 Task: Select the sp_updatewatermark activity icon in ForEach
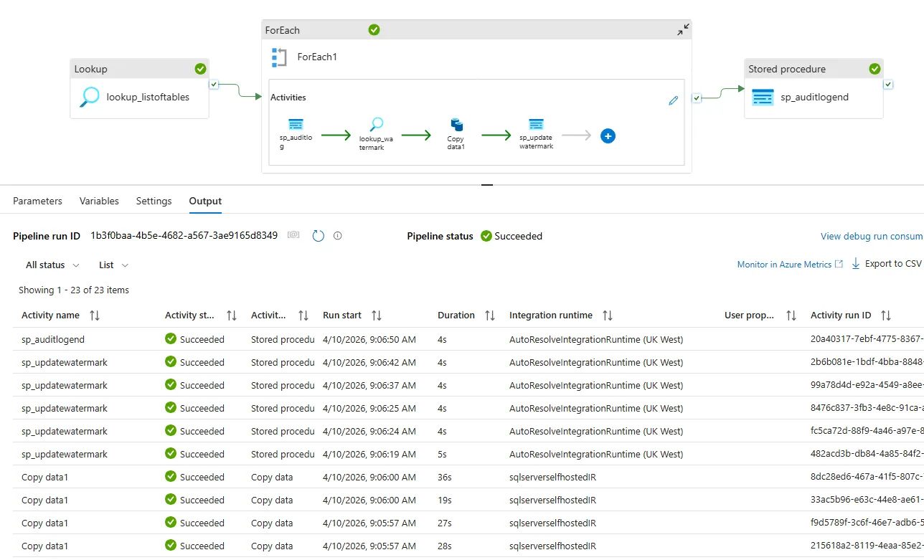tap(536, 124)
